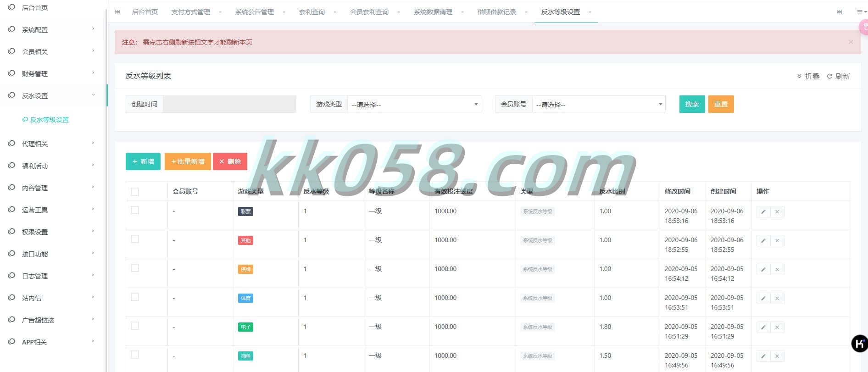
Task: Delete the 捕鱼 row with X icon
Action: 777,356
